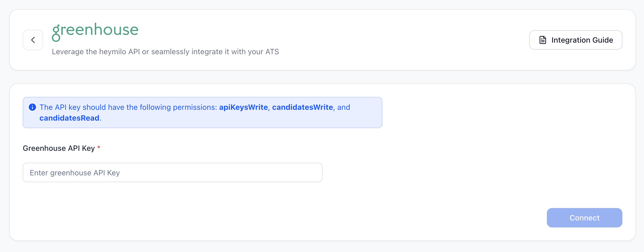Click the "Connect" label text

[584, 218]
